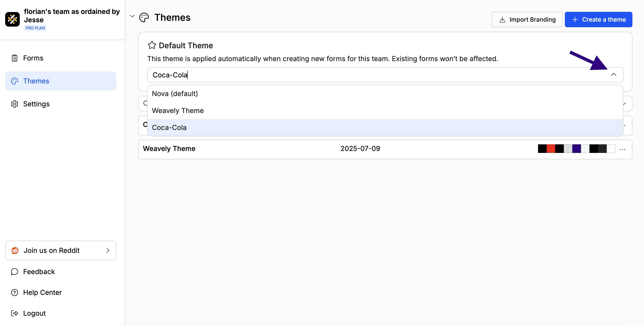Select Weavely Theme from the dropdown list
This screenshot has height=326, width=644.
178,110
